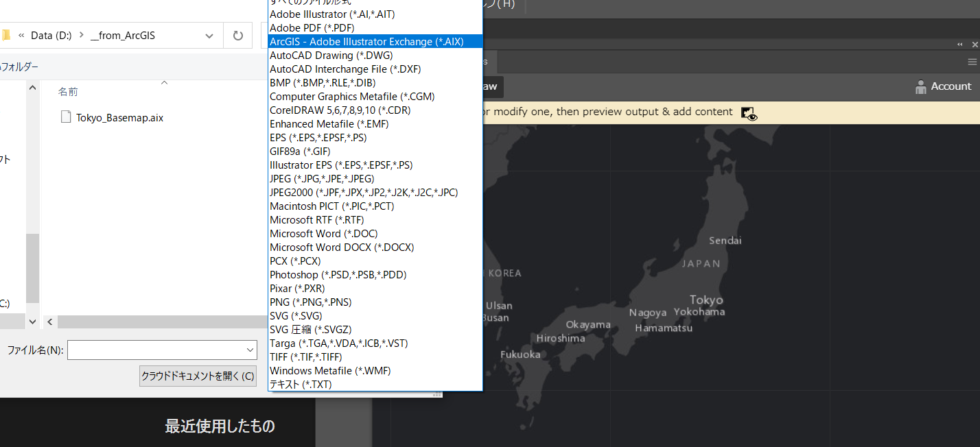Select AutoCAD Interchange File (*.DXF)

tap(375, 69)
